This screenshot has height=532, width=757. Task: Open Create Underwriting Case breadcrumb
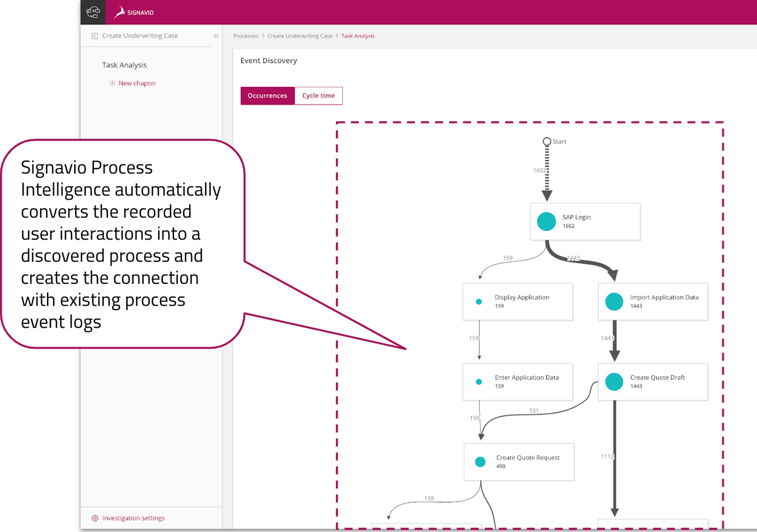coord(300,36)
